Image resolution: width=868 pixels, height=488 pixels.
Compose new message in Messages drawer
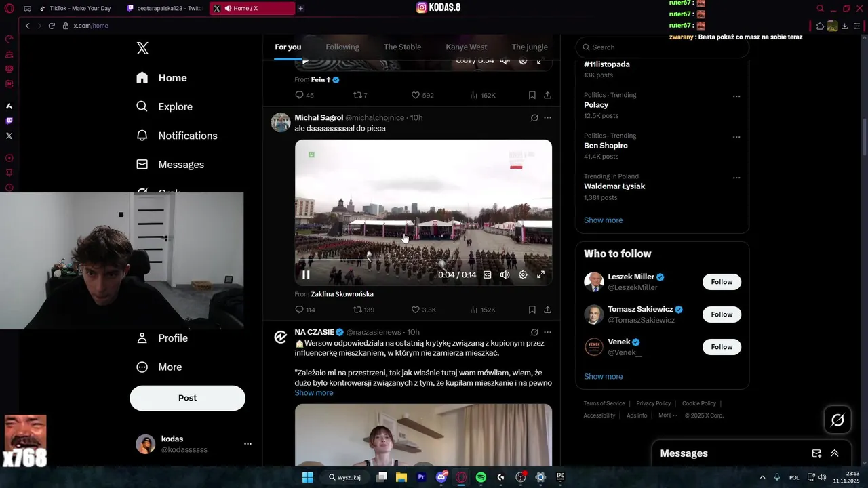point(816,453)
